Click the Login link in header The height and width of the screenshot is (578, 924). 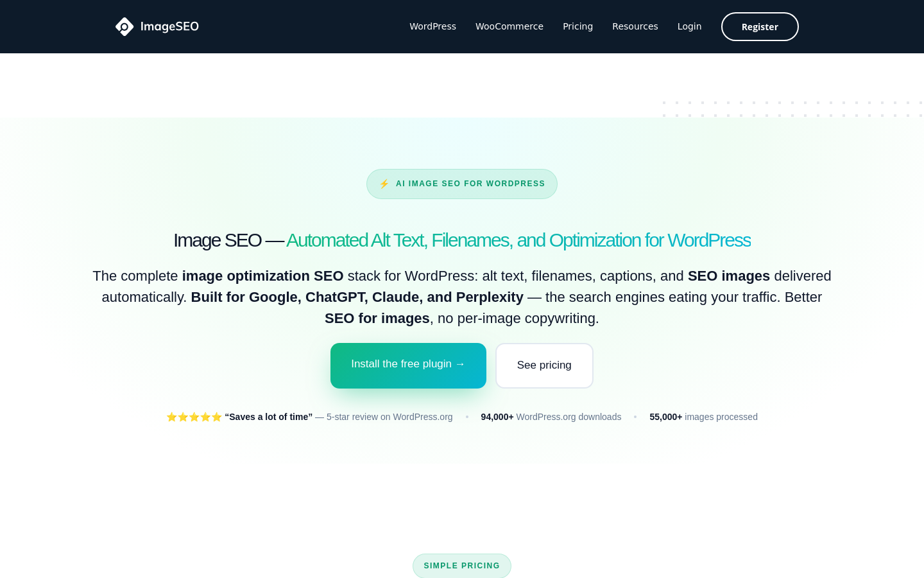[x=690, y=26]
